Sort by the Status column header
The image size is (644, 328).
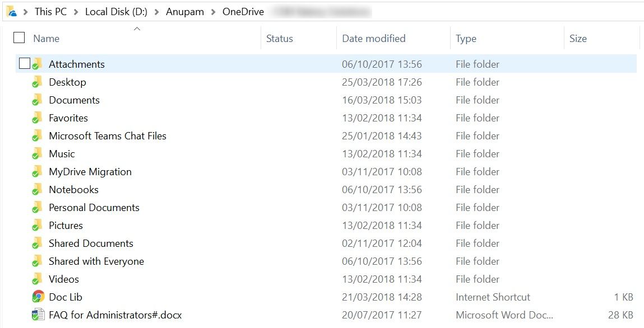click(280, 39)
